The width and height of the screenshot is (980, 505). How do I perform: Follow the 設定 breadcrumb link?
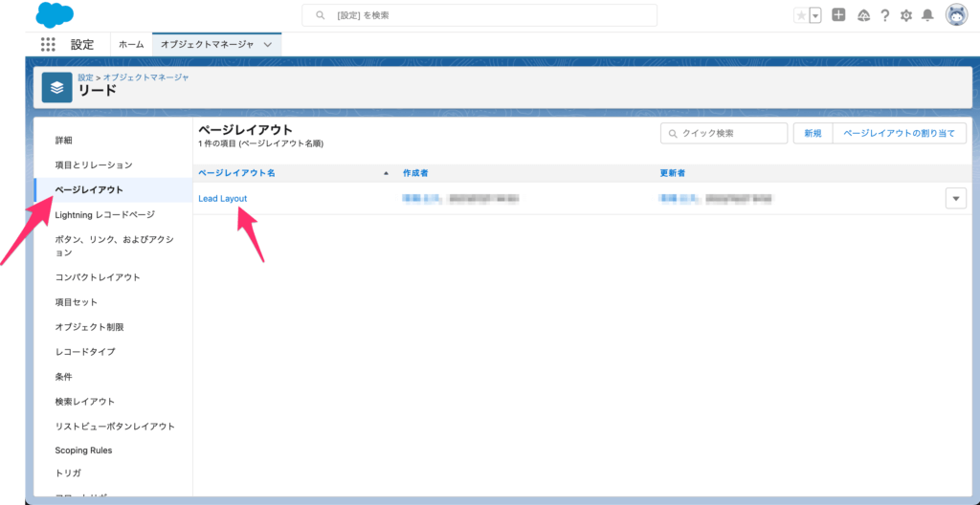(85, 77)
